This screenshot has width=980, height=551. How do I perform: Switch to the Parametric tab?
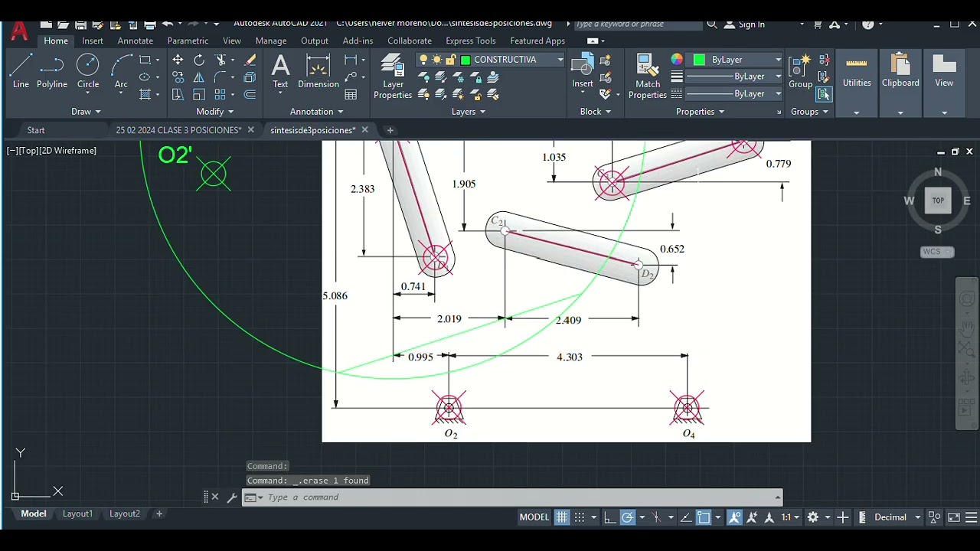coord(188,41)
